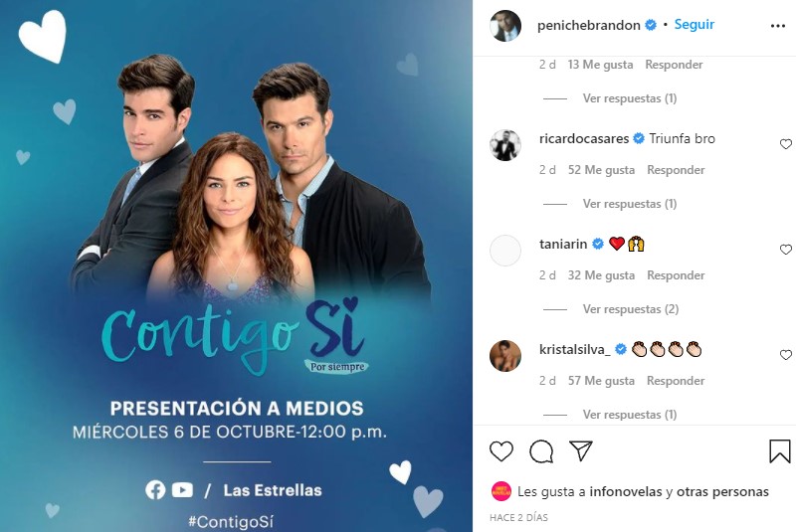796x532 pixels.
Task: Like ricardocasares' comment heart
Action: (x=786, y=144)
